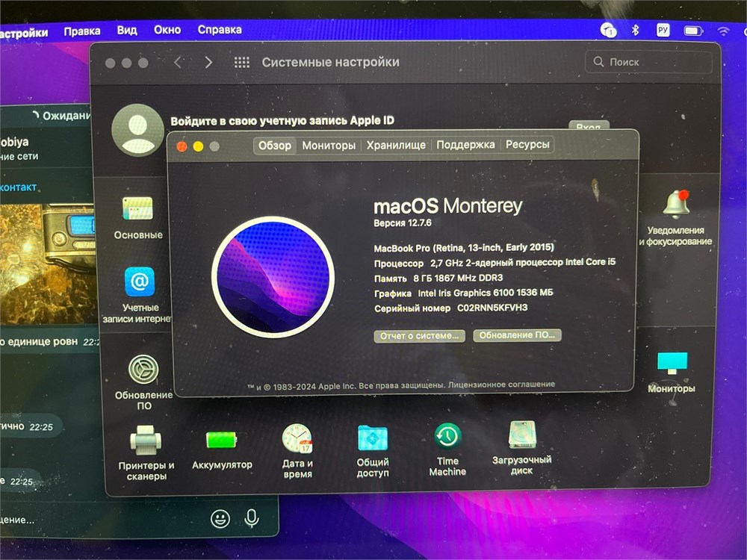Click the Версия 12.7.6 text
This screenshot has height=560, width=747.
(403, 223)
